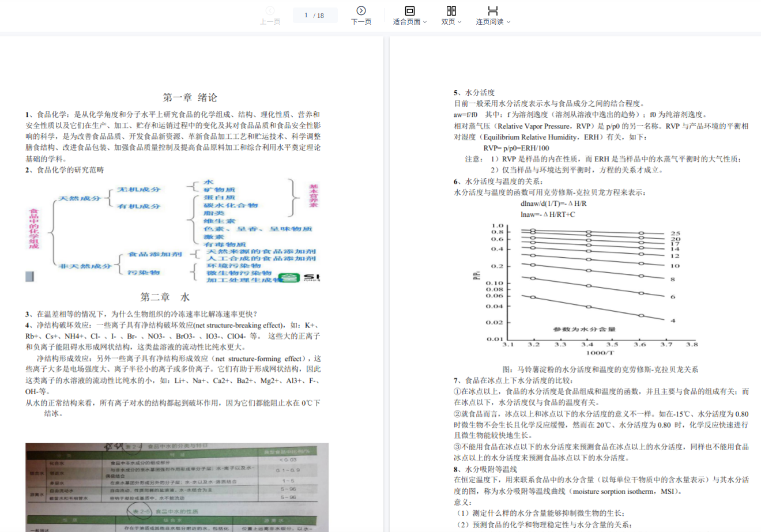Click the 第二章 水 chapter heading

[165, 297]
